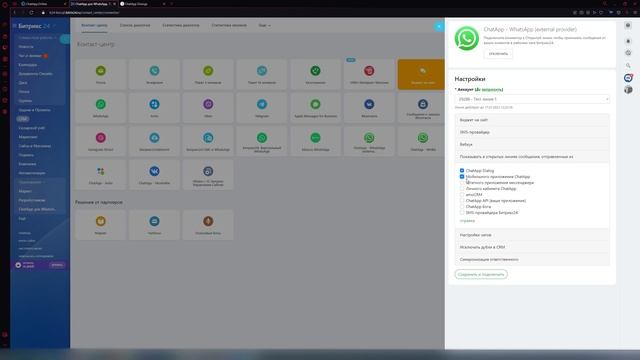640x360 pixels.
Task: Expand the Виджет на сайт section
Action: (x=532, y=120)
